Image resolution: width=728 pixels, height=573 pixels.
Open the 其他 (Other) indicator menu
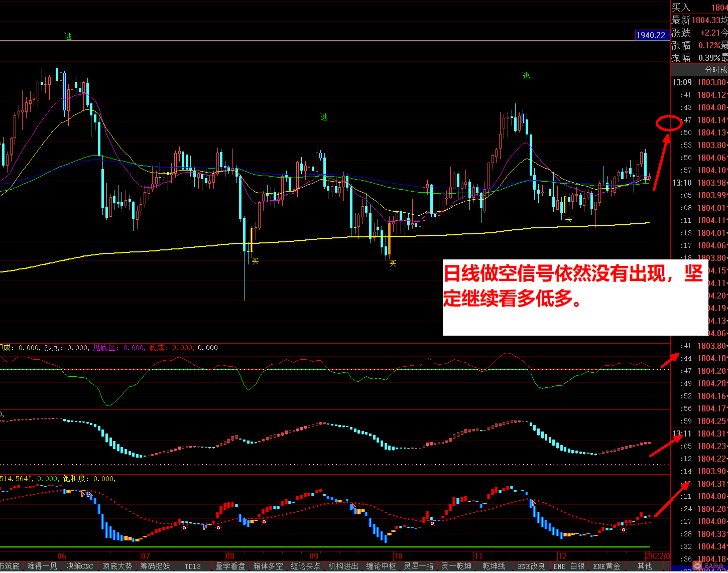pyautogui.click(x=645, y=566)
